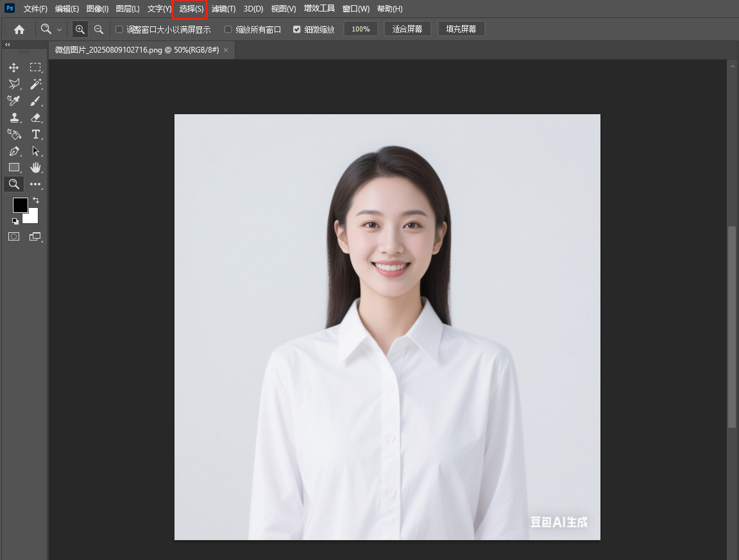This screenshot has height=560, width=739.
Task: Activate the 微信图片_20250809102716.png document tab
Action: (137, 50)
